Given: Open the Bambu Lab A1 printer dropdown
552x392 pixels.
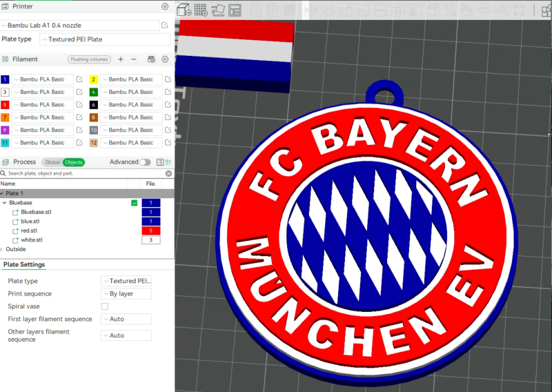Looking at the screenshot, I should point(80,26).
